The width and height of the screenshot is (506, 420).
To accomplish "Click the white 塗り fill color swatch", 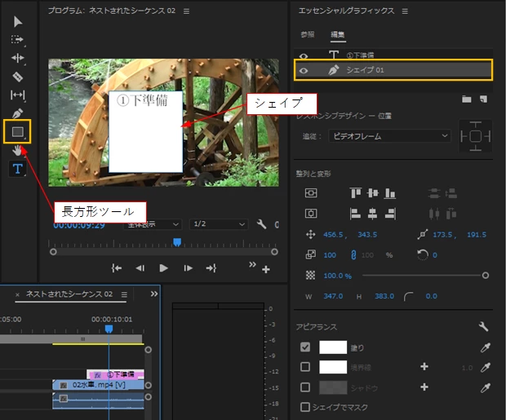I will pos(333,347).
